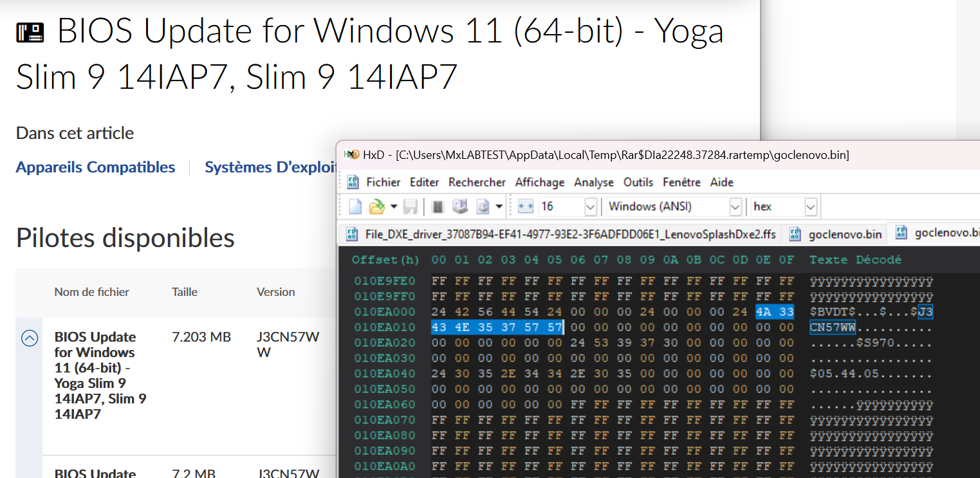
Task: Create a new file in HxD
Action: point(355,207)
